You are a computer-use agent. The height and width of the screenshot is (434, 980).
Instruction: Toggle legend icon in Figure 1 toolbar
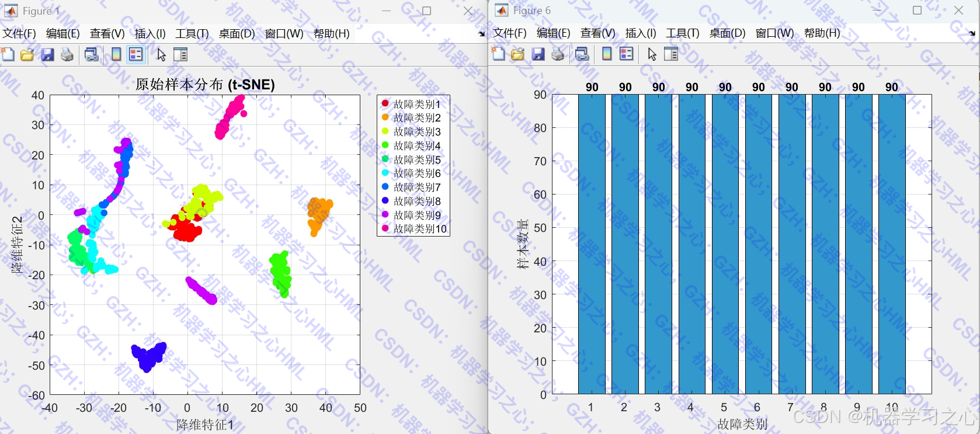pyautogui.click(x=135, y=55)
